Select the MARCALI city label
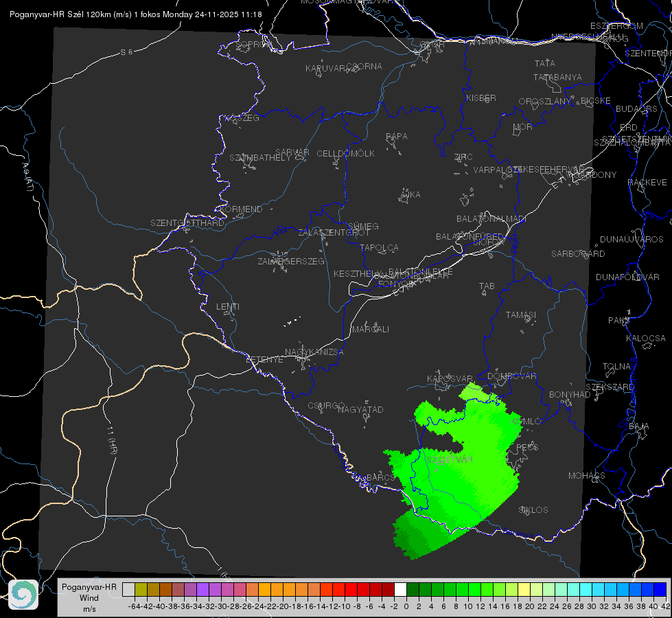 coord(371,330)
